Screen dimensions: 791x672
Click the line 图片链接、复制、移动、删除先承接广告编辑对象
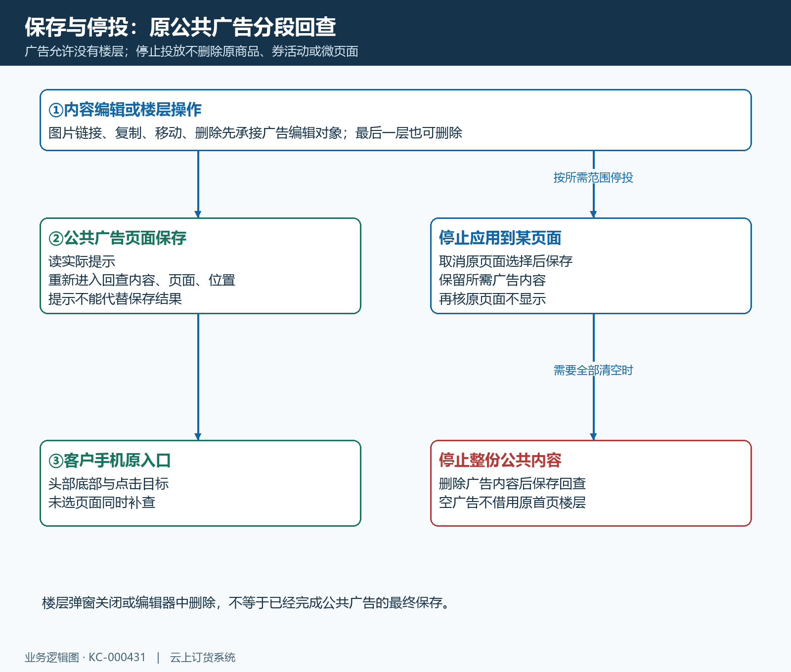[195, 133]
